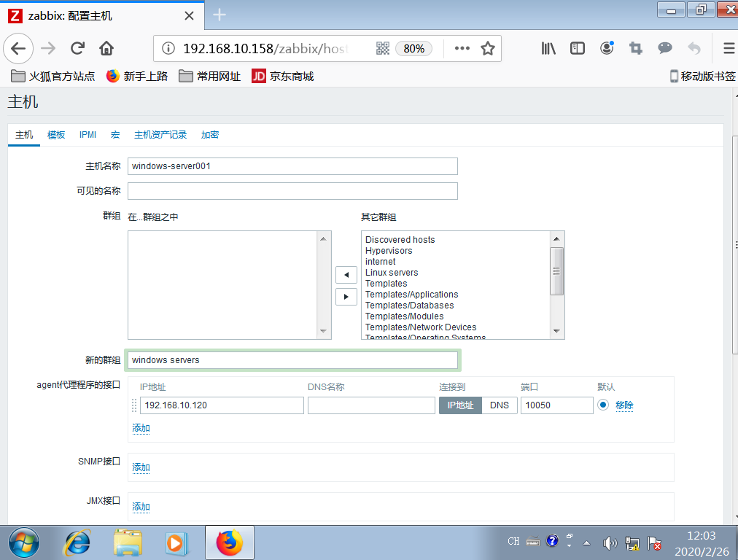
Task: Switch to the 宏 tab
Action: pyautogui.click(x=115, y=135)
